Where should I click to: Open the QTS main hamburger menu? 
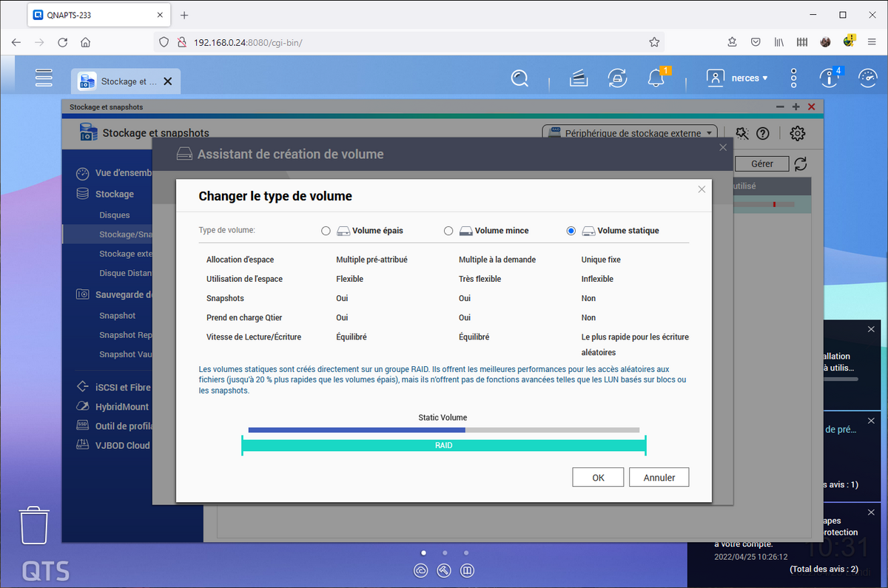[44, 78]
